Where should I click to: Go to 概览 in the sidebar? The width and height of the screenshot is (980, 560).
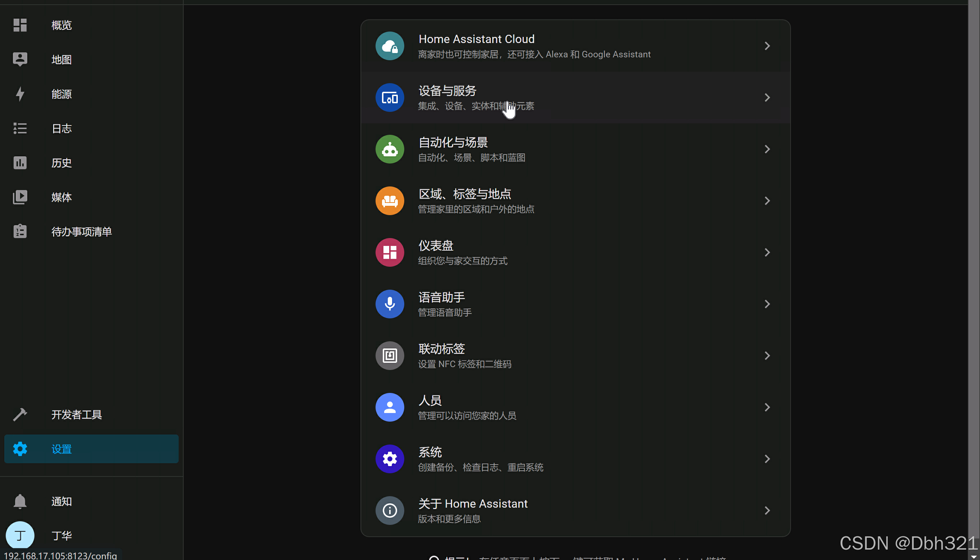[x=62, y=25]
